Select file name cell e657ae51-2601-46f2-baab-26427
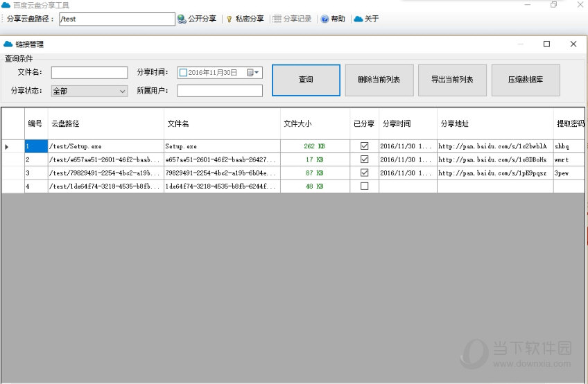This screenshot has width=588, height=384. [222, 159]
